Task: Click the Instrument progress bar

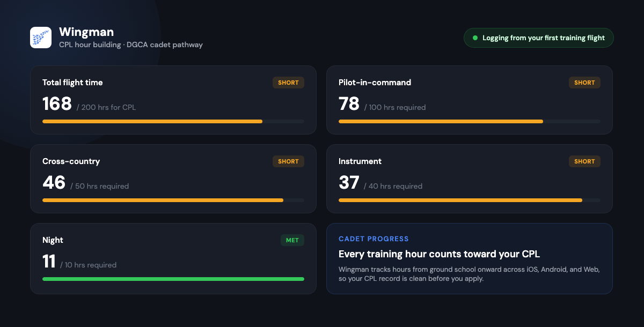Action: [x=470, y=200]
